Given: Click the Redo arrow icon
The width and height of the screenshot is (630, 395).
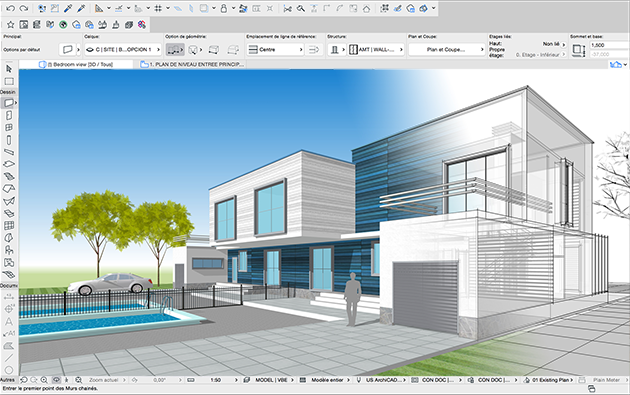Looking at the screenshot, I should click(x=24, y=8).
